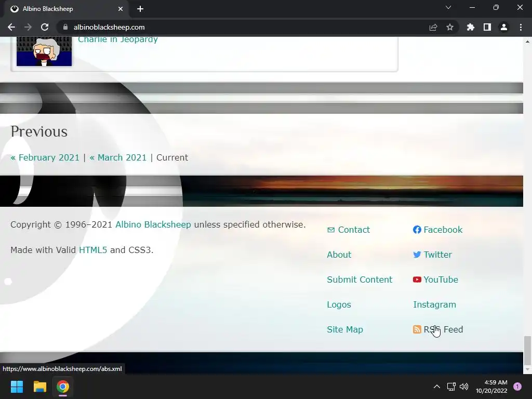Image resolution: width=532 pixels, height=399 pixels.
Task: Open the Submit Content page
Action: tap(360, 280)
